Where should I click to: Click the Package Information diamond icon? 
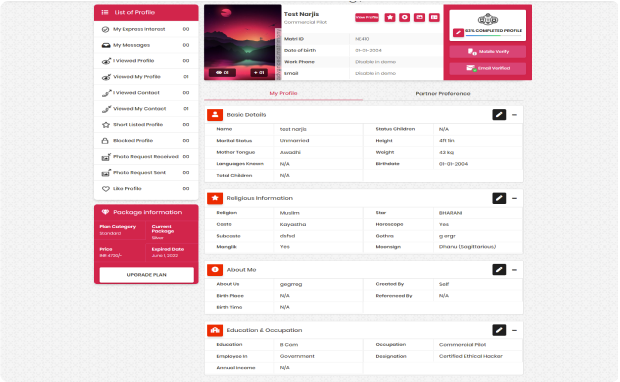[105, 212]
